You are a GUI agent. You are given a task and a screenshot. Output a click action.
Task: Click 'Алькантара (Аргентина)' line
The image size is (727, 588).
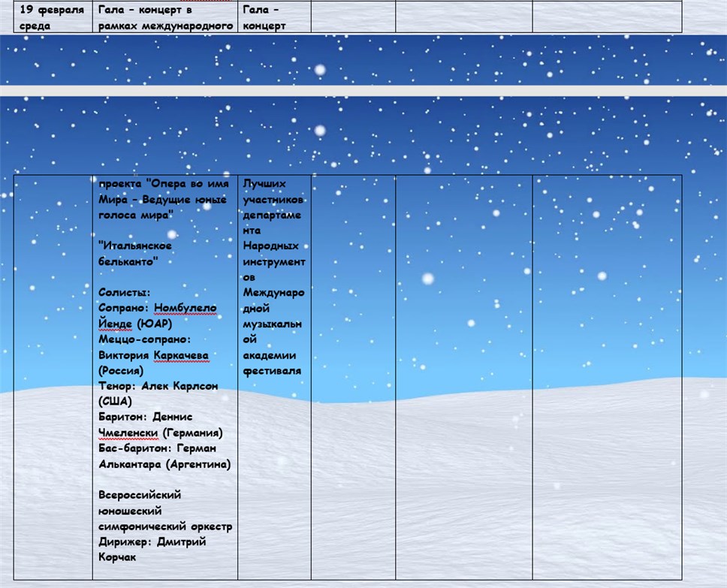(164, 464)
